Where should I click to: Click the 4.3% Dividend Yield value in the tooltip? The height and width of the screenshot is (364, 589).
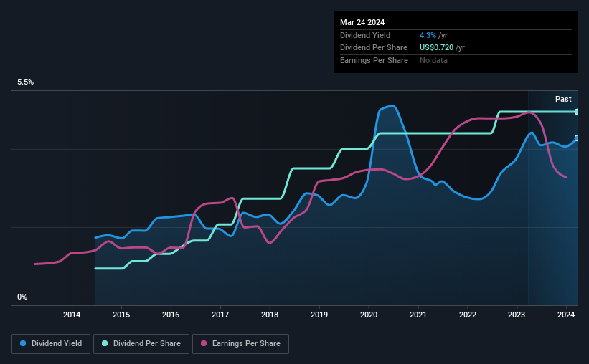click(430, 35)
